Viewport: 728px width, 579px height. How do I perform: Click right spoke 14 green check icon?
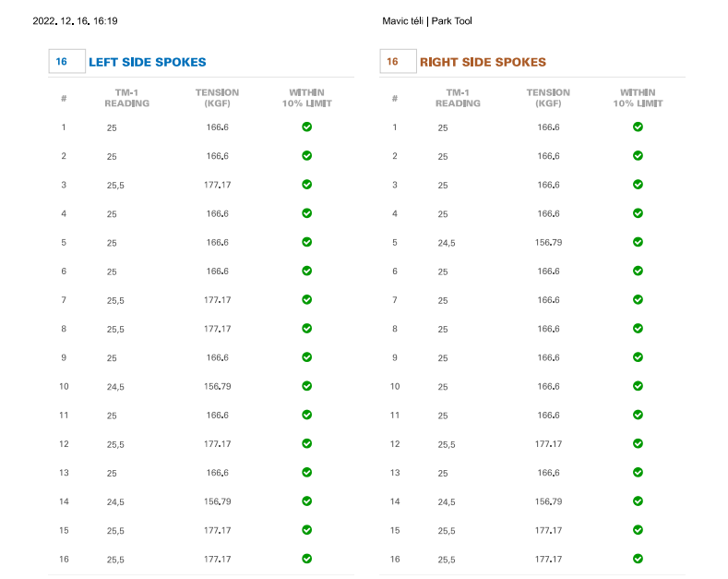[638, 501]
